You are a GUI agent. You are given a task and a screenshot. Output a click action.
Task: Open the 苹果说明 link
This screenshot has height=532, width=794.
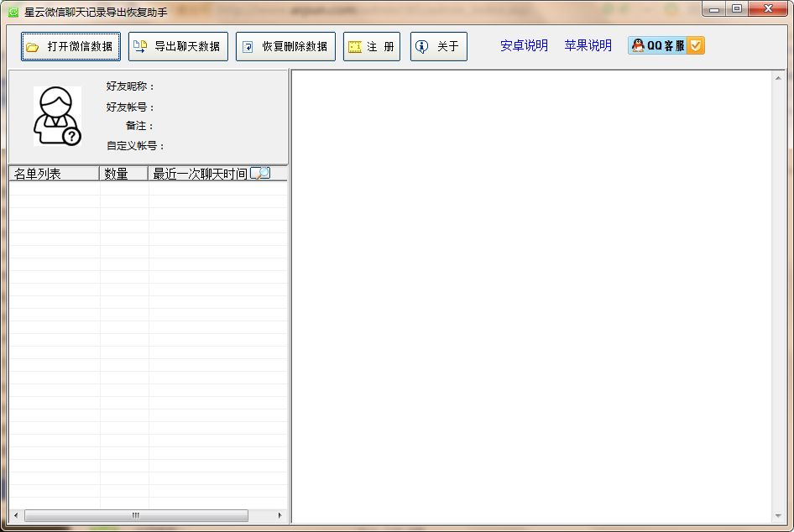coord(588,45)
